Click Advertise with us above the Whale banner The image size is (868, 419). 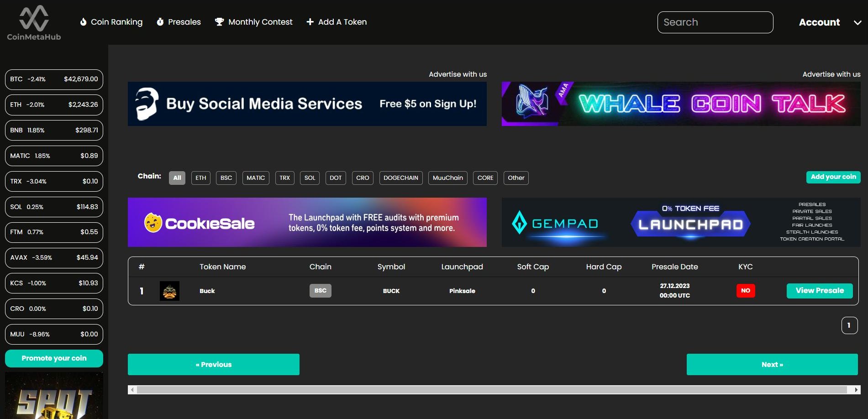831,74
